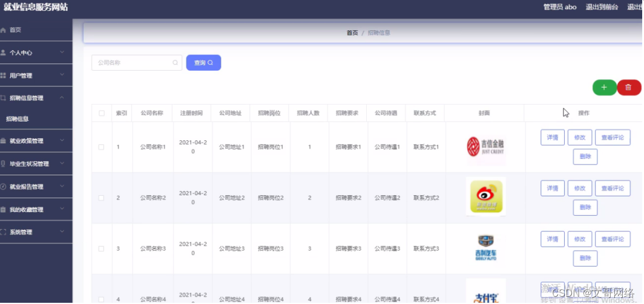Screen dimensions: 644x304
Task: Click the Weibo logo cover image
Action: pyautogui.click(x=486, y=196)
